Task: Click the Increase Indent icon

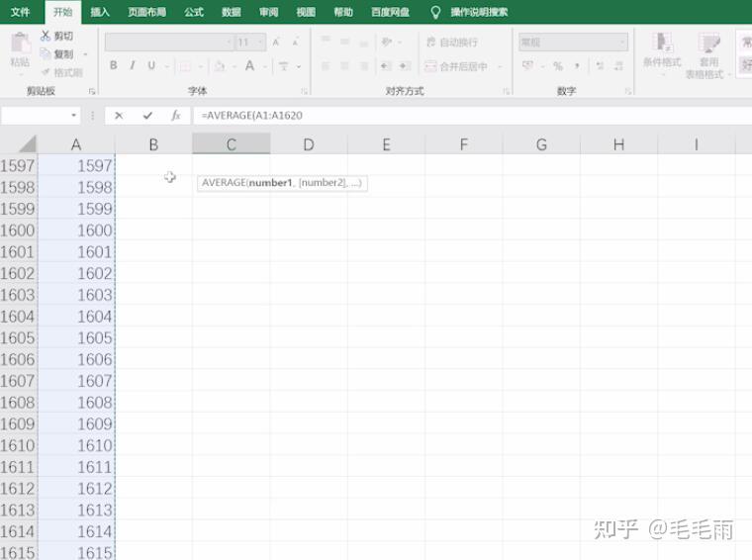Action: coord(404,66)
